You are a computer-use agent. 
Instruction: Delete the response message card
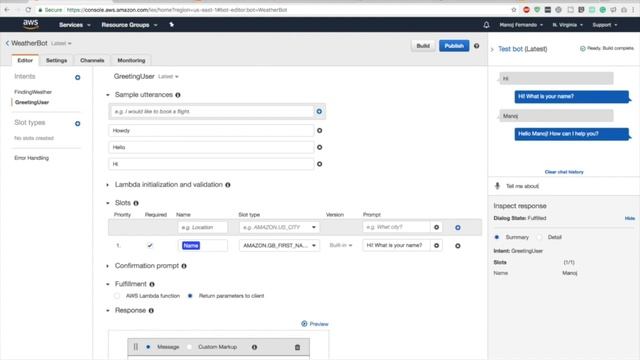297,347
